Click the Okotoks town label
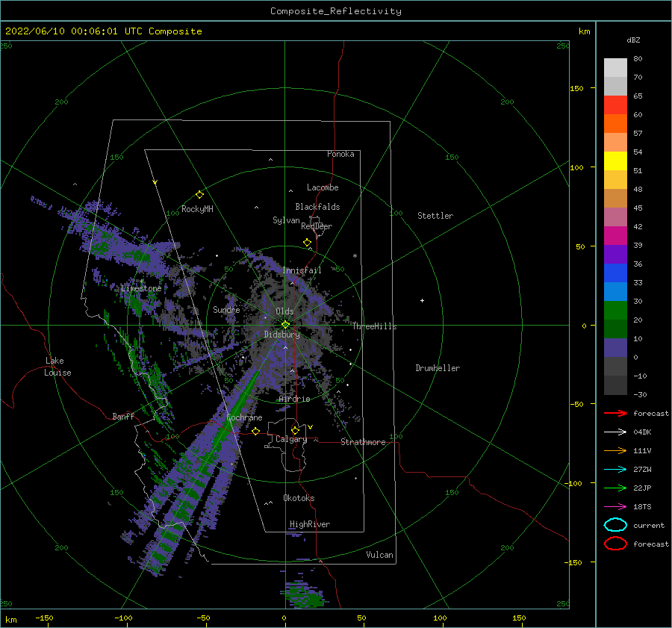The image size is (672, 628). (x=299, y=498)
